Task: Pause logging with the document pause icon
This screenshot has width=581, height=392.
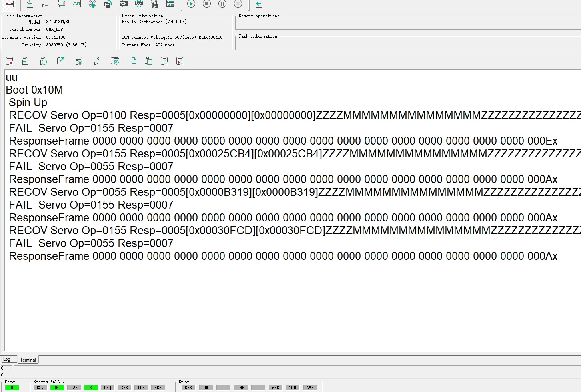Action: click(x=79, y=61)
